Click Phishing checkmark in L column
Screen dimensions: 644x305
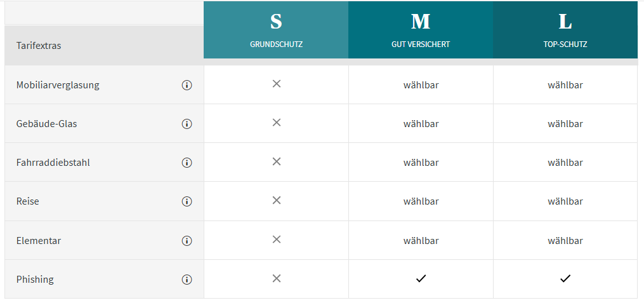[565, 278]
